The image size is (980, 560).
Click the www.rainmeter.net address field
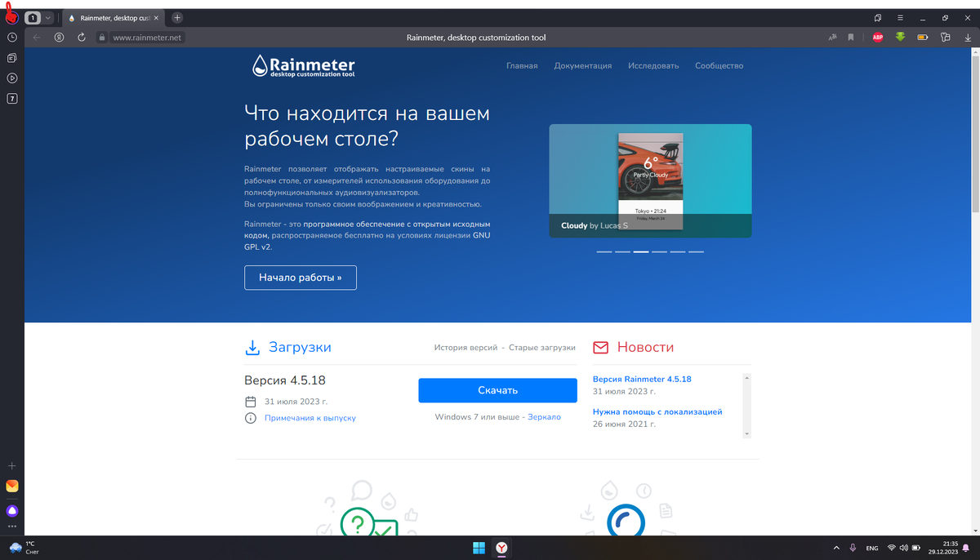(148, 38)
